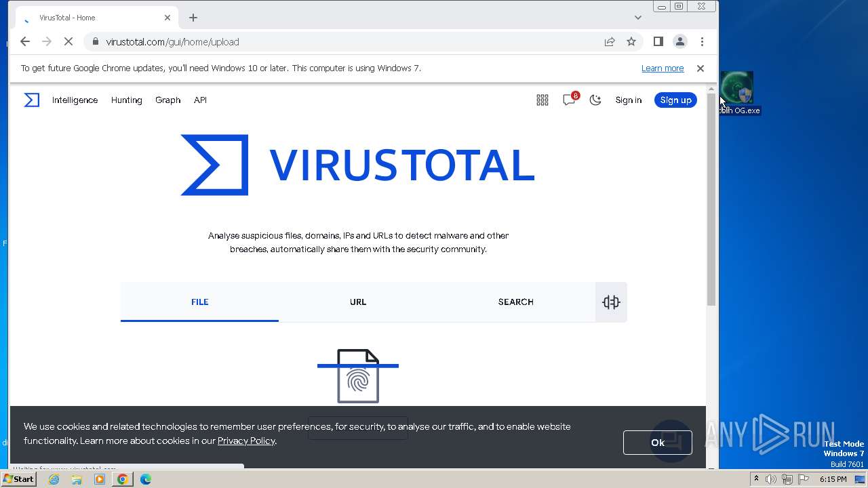Click scrollbar up arrow

pyautogui.click(x=711, y=89)
